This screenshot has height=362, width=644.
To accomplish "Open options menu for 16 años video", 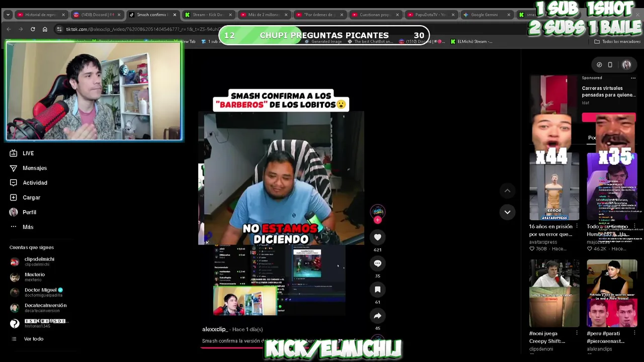I will click(577, 226).
